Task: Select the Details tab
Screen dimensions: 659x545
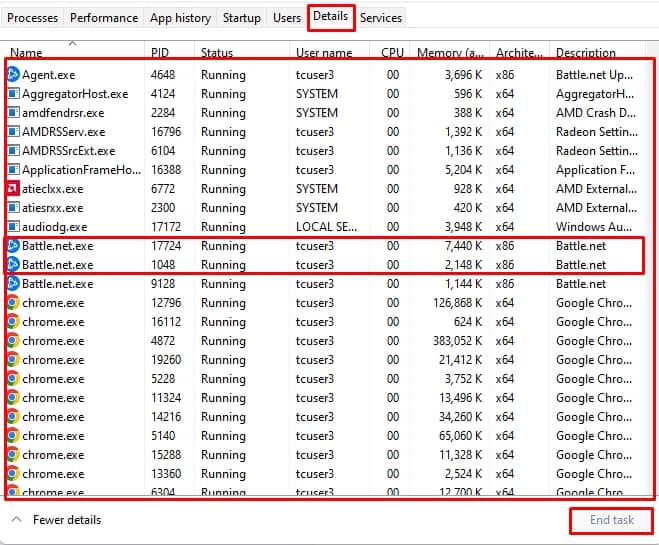Action: 331,16
